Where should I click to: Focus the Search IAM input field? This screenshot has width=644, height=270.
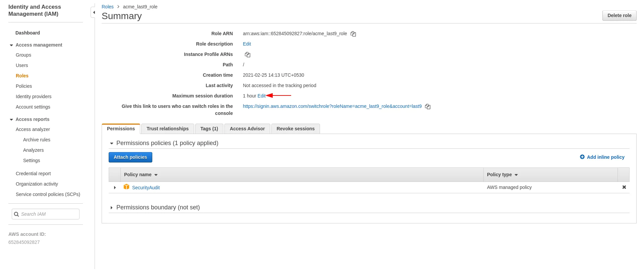[x=49, y=214]
